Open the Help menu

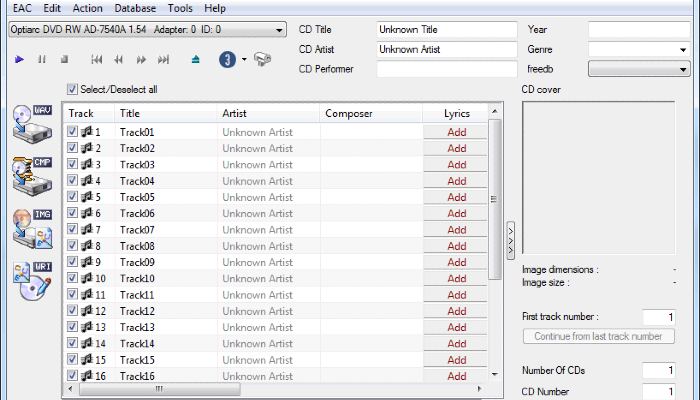(215, 8)
